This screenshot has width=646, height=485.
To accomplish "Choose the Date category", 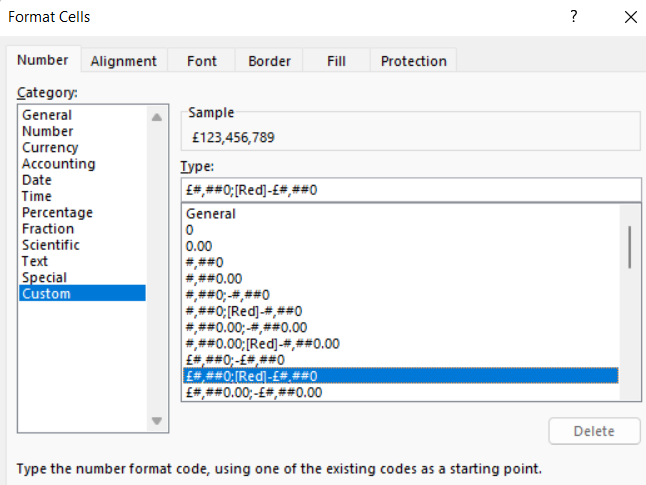I will coord(37,180).
